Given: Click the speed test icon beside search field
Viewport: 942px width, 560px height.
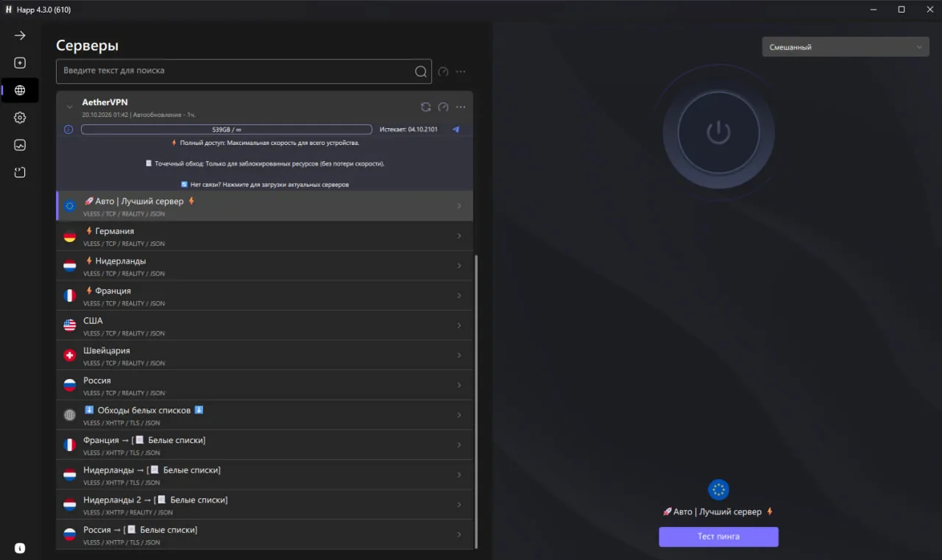Looking at the screenshot, I should pyautogui.click(x=443, y=72).
